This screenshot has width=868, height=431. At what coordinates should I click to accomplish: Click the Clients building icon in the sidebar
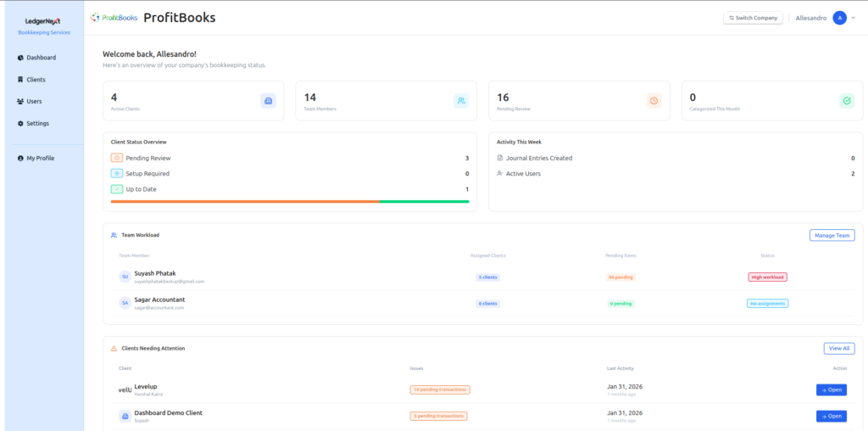click(20, 80)
